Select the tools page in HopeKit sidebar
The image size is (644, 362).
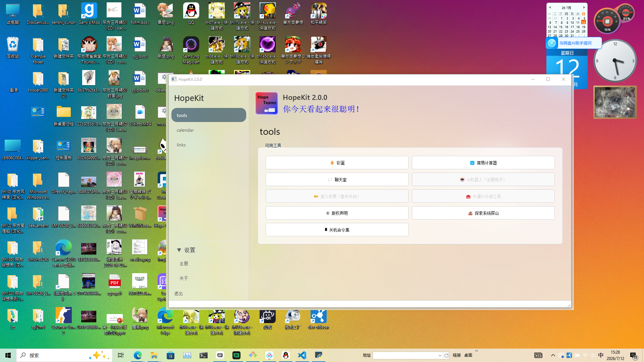click(209, 115)
